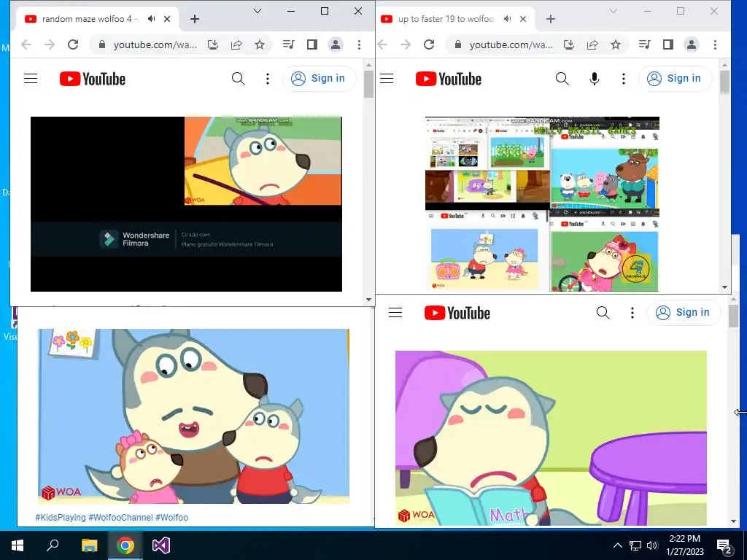Open a new tab in the 'up to faster 19' window
This screenshot has width=747, height=560.
[550, 19]
